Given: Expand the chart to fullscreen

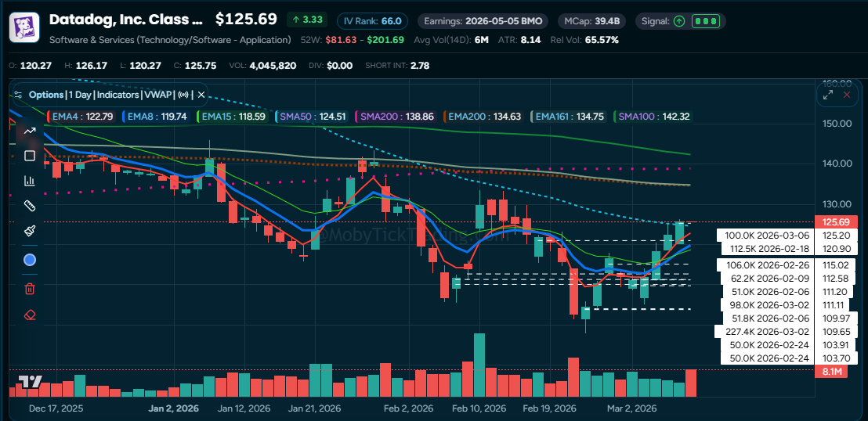Looking at the screenshot, I should pos(827,95).
